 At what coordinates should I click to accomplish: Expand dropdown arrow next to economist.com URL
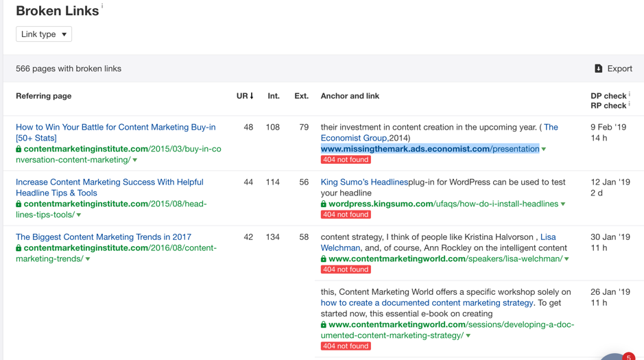(544, 149)
